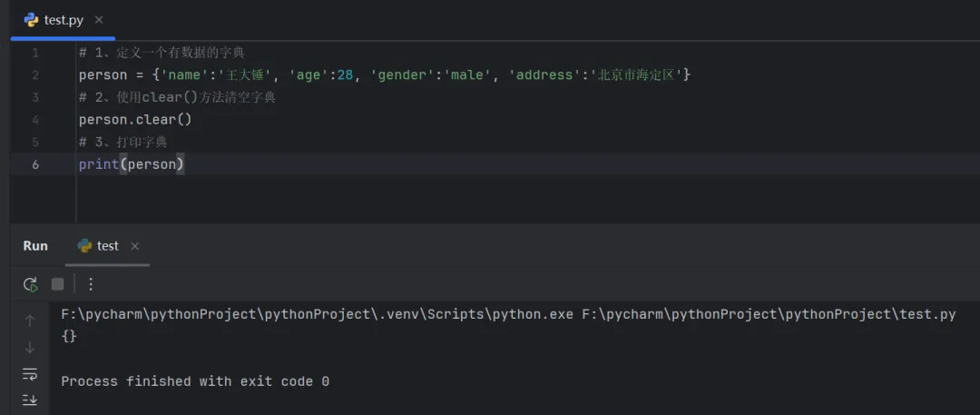
Task: Click on the person.clear() code line
Action: tap(135, 119)
